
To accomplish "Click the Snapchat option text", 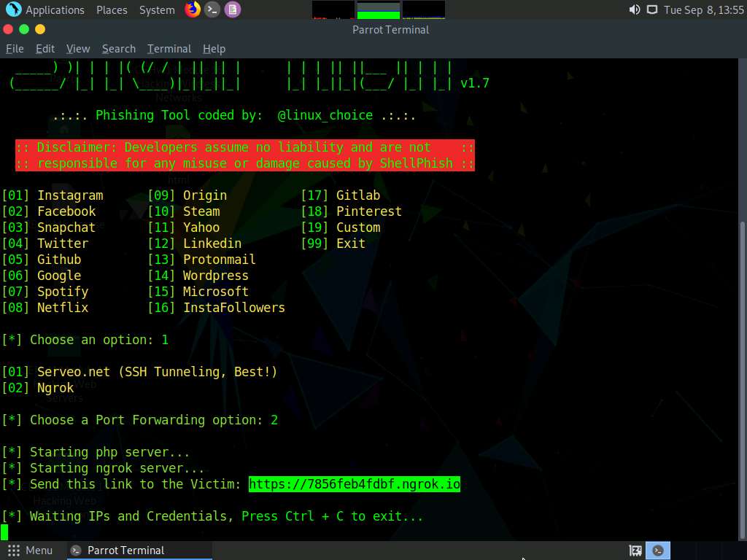I will [66, 227].
